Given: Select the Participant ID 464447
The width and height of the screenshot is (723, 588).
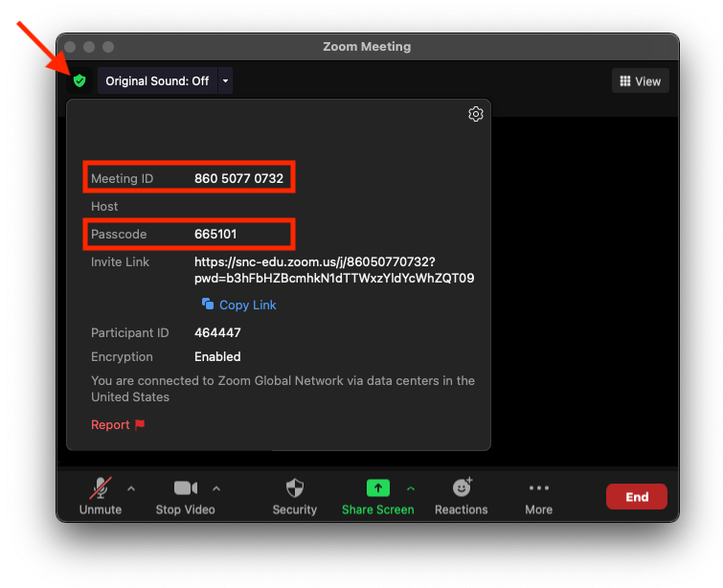Looking at the screenshot, I should click(x=217, y=332).
